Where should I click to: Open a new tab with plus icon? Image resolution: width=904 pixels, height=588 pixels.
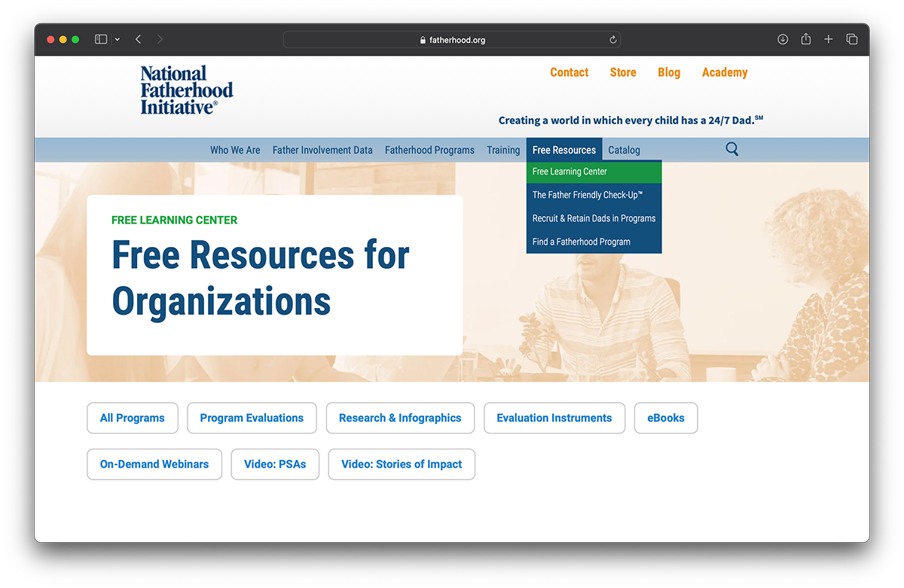coord(828,39)
